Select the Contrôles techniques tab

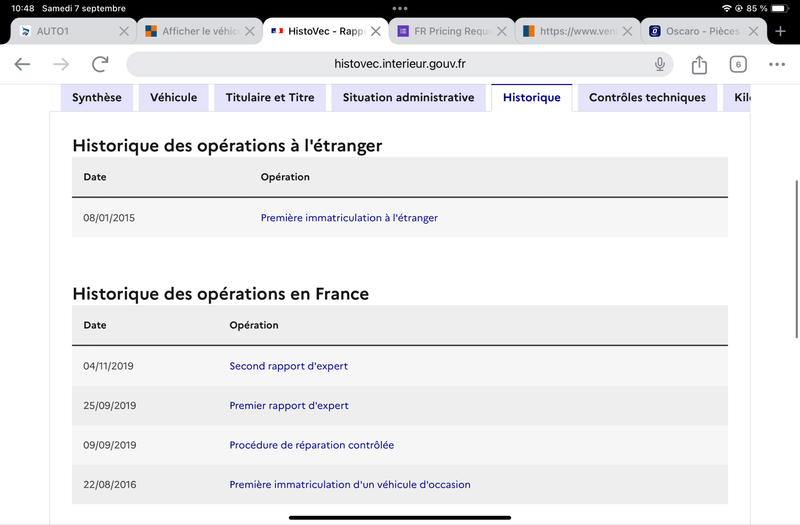coord(647,97)
